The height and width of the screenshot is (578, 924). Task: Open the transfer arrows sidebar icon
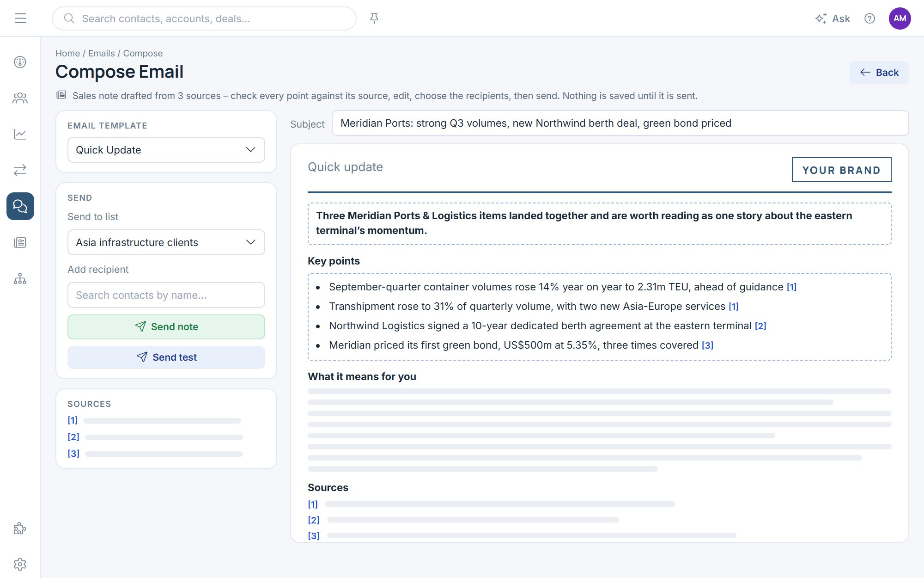point(20,170)
